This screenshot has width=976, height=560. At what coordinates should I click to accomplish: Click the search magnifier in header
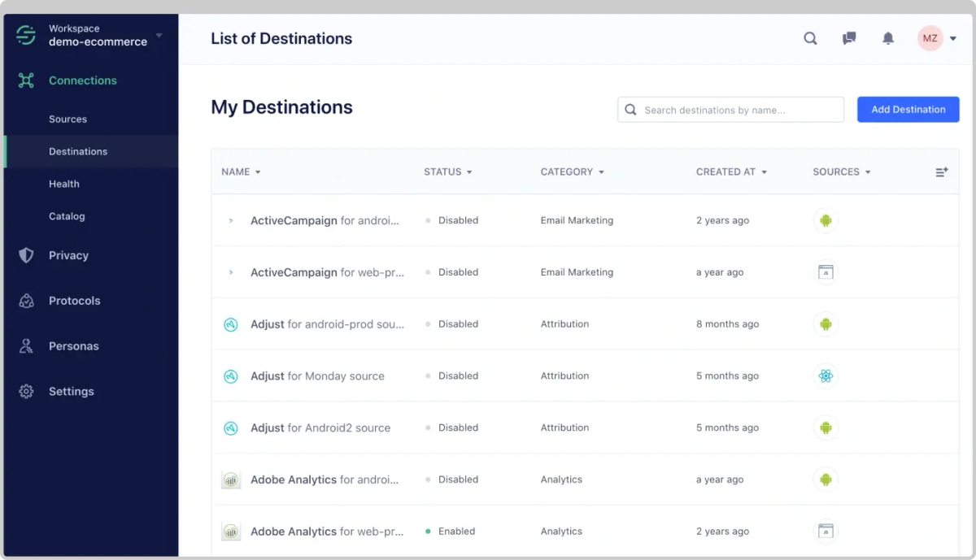810,38
